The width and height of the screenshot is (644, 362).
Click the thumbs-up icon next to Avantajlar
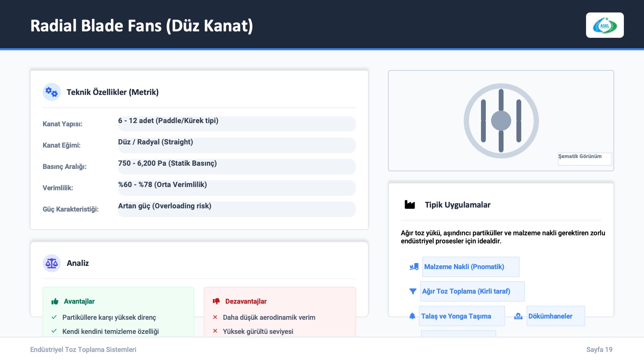pos(55,301)
